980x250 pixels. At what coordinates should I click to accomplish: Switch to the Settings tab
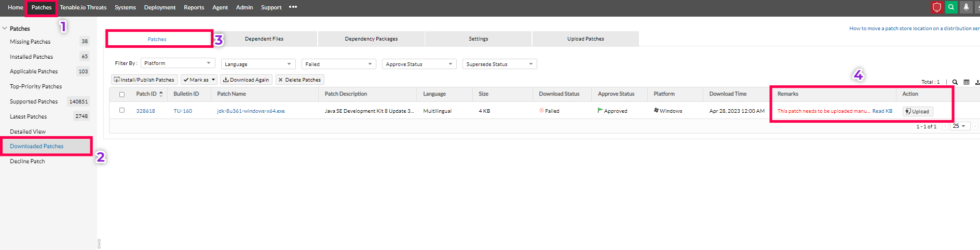pyautogui.click(x=478, y=38)
